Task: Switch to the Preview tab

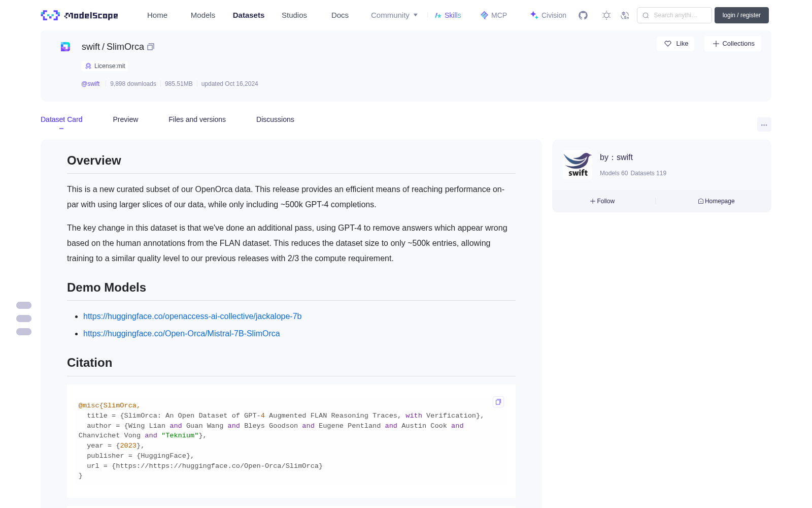Action: (x=125, y=119)
